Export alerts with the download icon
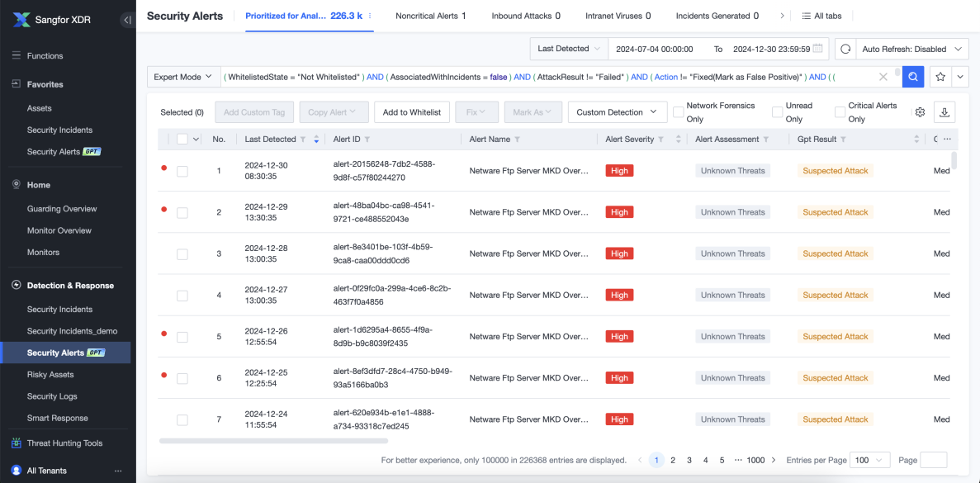Image resolution: width=980 pixels, height=483 pixels. [x=944, y=111]
